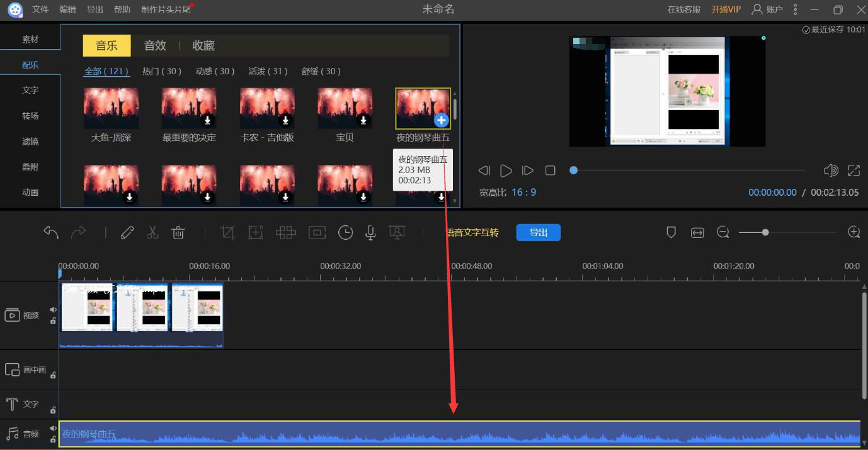Open the clock duration tool

click(x=345, y=233)
